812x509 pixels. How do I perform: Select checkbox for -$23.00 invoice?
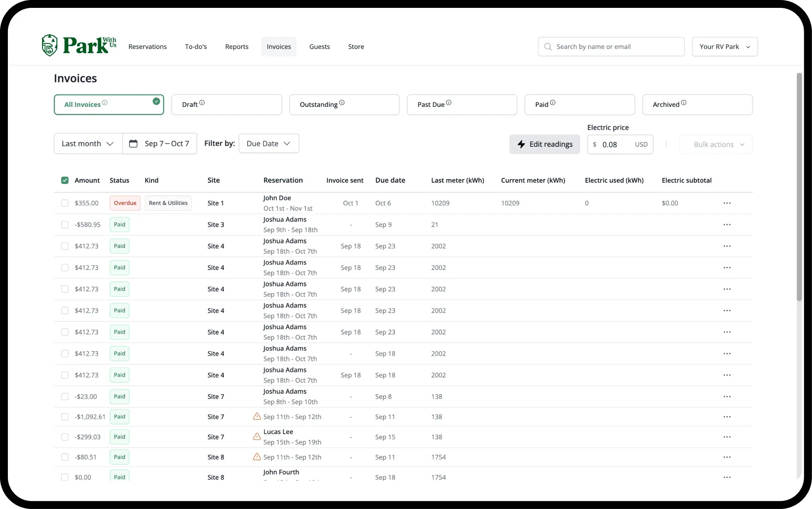65,397
